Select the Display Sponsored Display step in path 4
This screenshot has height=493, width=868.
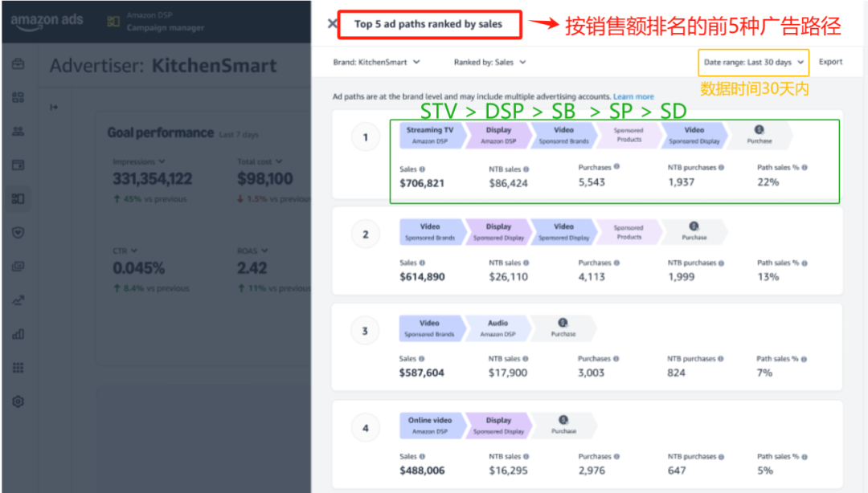pos(499,426)
